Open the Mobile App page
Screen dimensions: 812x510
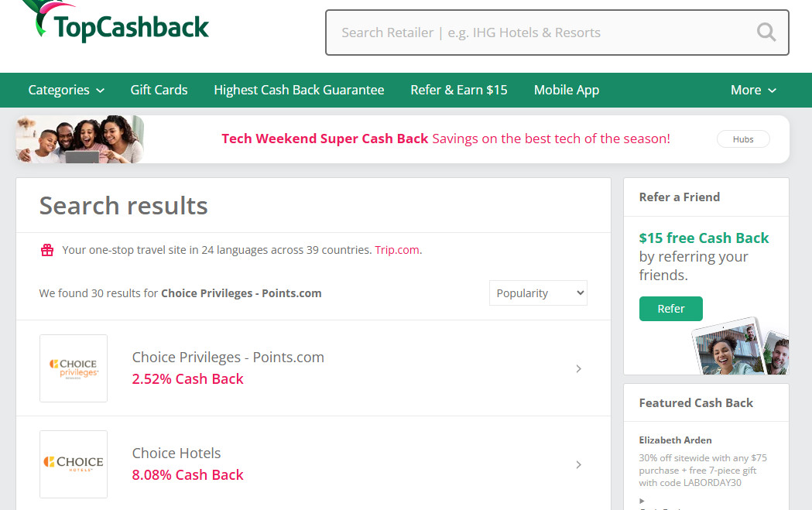[x=566, y=90]
